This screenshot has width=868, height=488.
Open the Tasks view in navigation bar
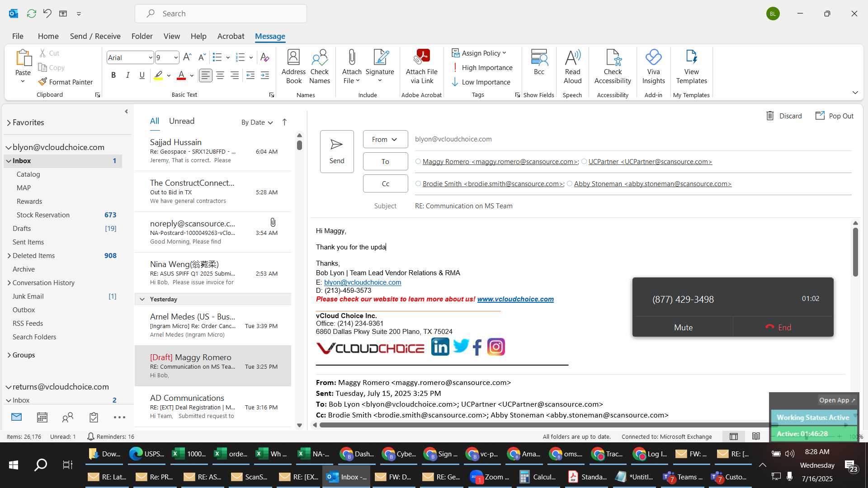[94, 418]
